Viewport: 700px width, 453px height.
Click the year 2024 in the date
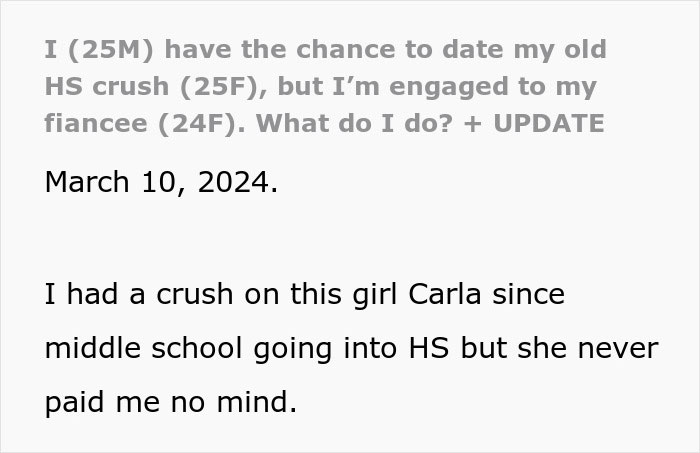pos(233,183)
